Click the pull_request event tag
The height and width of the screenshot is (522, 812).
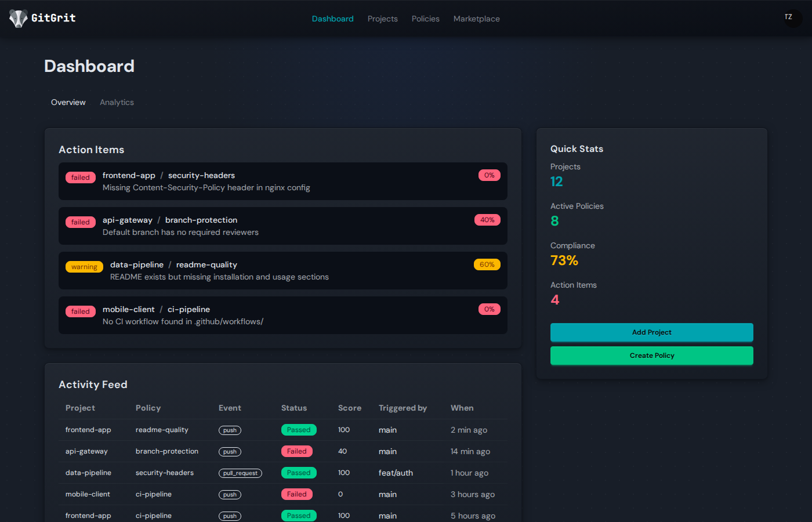click(240, 473)
